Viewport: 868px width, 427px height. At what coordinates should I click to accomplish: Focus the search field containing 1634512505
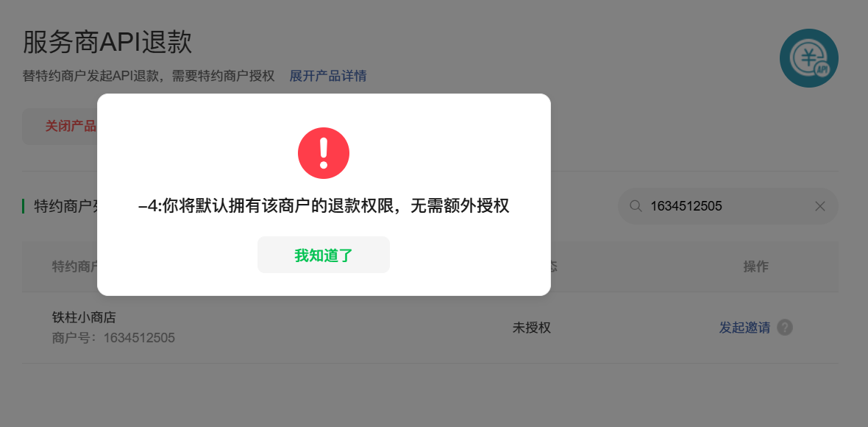728,206
